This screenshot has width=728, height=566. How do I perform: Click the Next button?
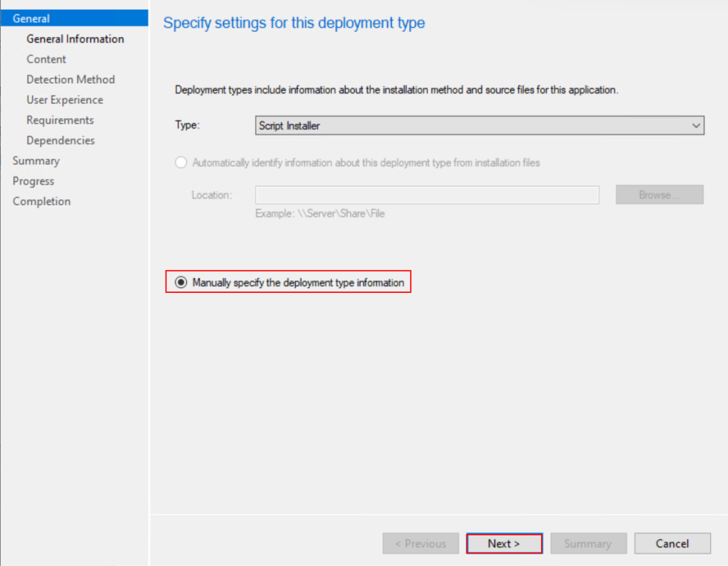(504, 543)
